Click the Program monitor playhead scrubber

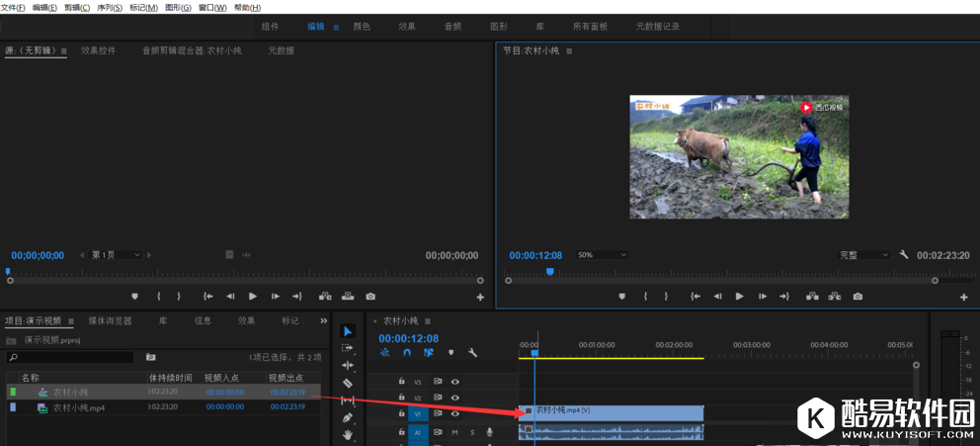coord(550,272)
